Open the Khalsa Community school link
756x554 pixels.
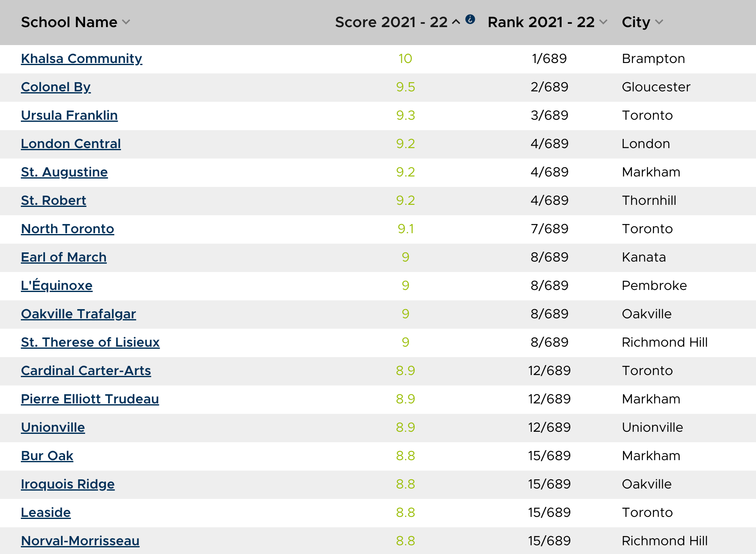81,59
